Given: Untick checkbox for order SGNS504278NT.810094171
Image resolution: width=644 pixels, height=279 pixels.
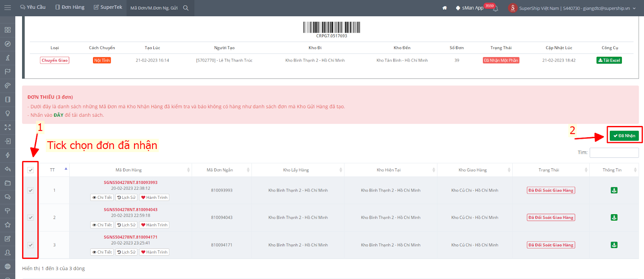Looking at the screenshot, I should pos(31,245).
